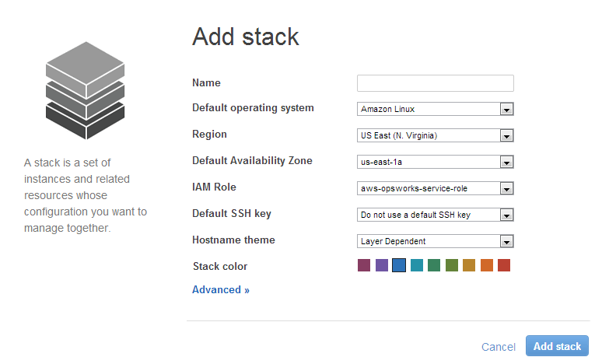This screenshot has height=364, width=595.
Task: Open the Region dropdown showing US East
Action: (x=436, y=135)
